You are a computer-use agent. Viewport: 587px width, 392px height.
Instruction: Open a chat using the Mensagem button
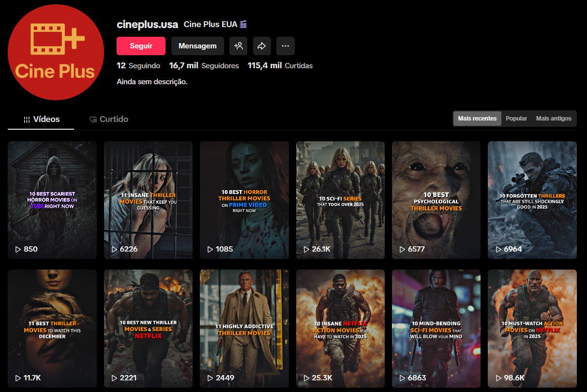pyautogui.click(x=197, y=46)
